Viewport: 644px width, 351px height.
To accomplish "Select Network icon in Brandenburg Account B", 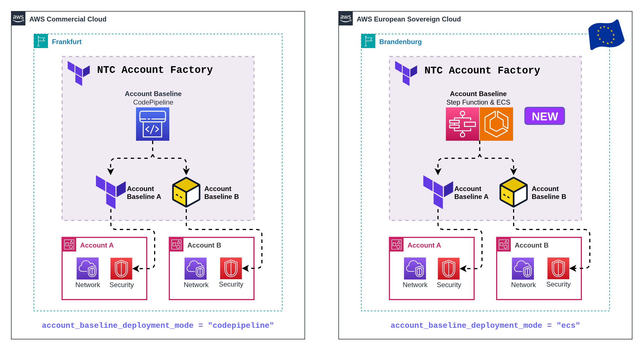I will tap(523, 268).
